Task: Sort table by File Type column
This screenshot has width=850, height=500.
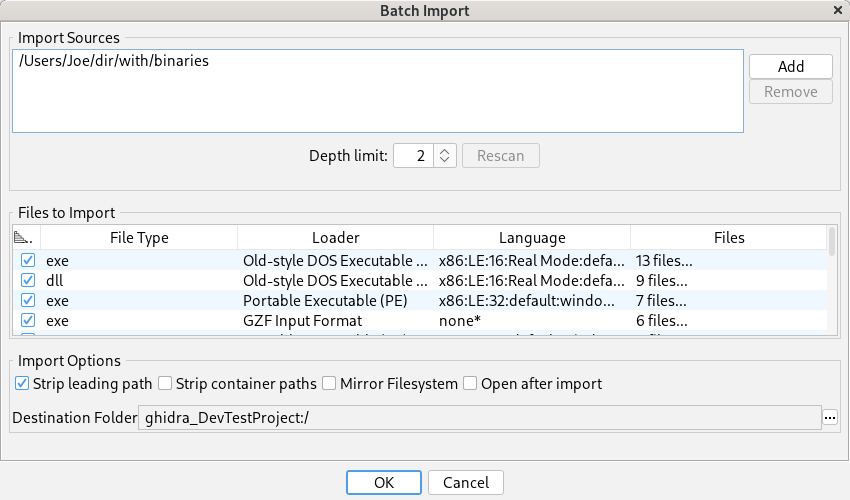Action: pos(139,238)
